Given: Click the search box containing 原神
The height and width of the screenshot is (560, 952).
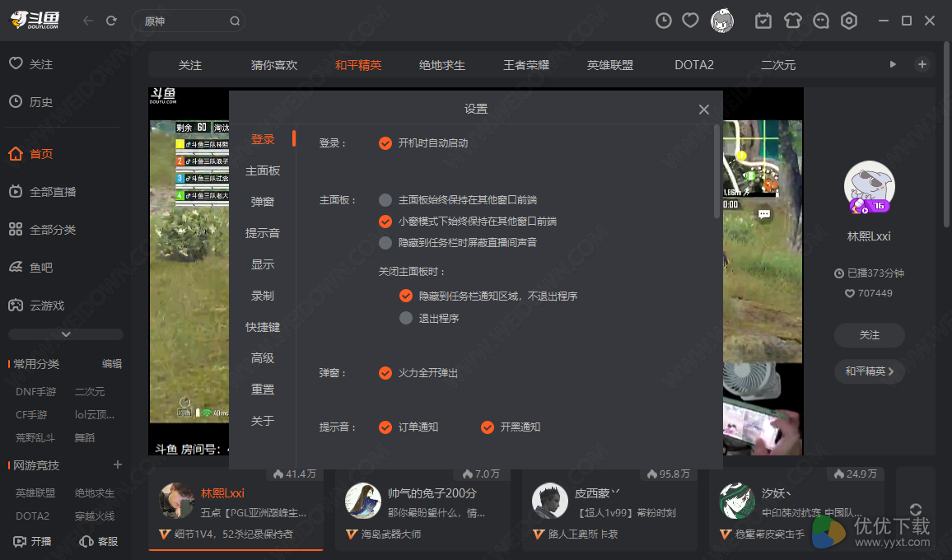Looking at the screenshot, I should click(x=189, y=21).
